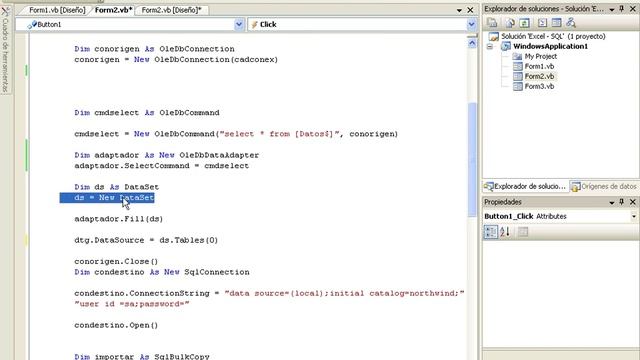Click the 'select * from [Datos$]' string
Screen dimensions: 640x360
point(280,134)
